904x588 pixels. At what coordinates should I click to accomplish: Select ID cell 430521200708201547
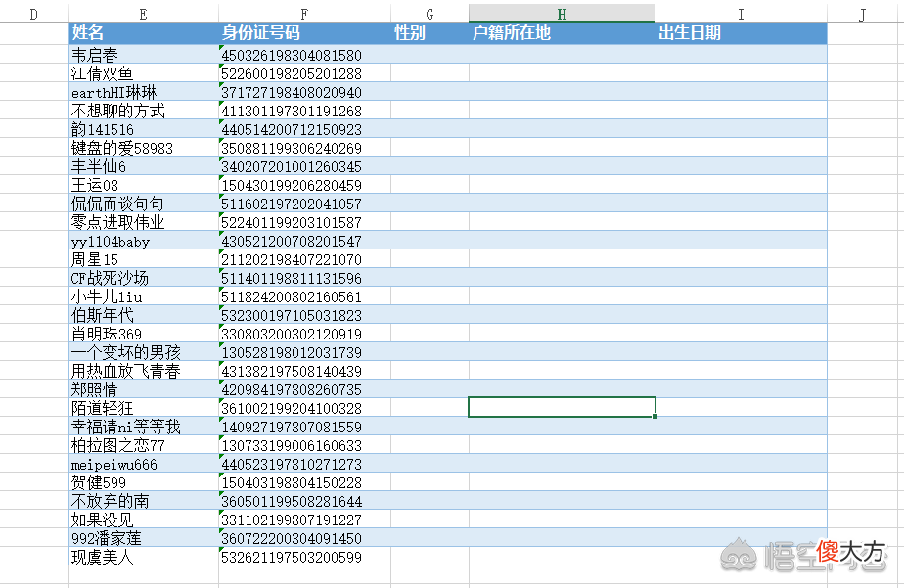click(x=304, y=241)
